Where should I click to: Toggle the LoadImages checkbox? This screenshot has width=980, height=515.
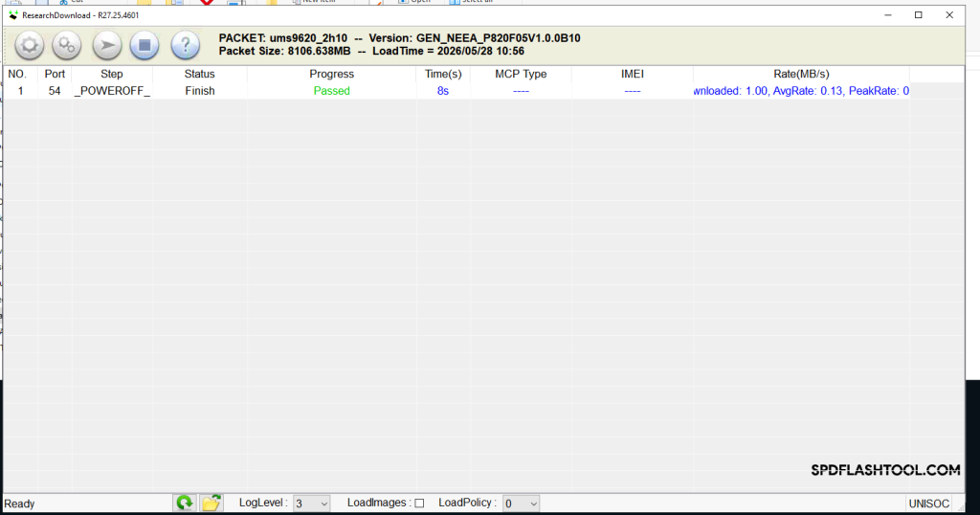[419, 504]
